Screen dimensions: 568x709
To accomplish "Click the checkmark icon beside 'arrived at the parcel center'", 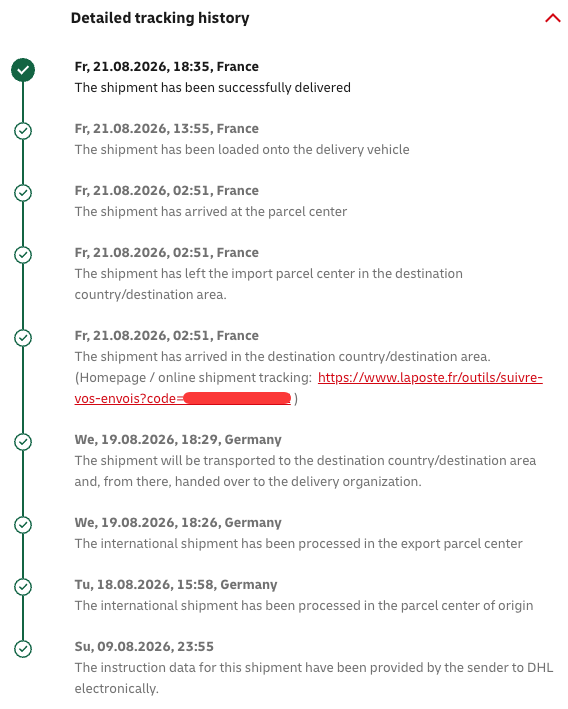I will pyautogui.click(x=23, y=193).
